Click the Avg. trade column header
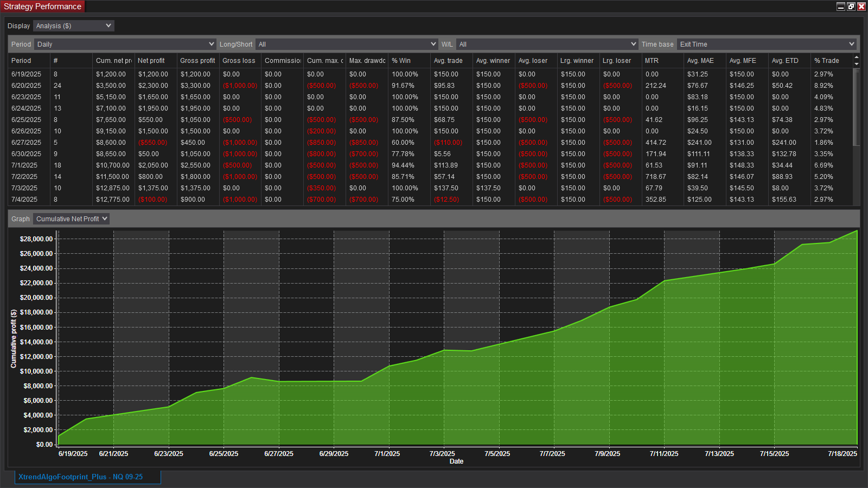868x488 pixels. coord(452,60)
